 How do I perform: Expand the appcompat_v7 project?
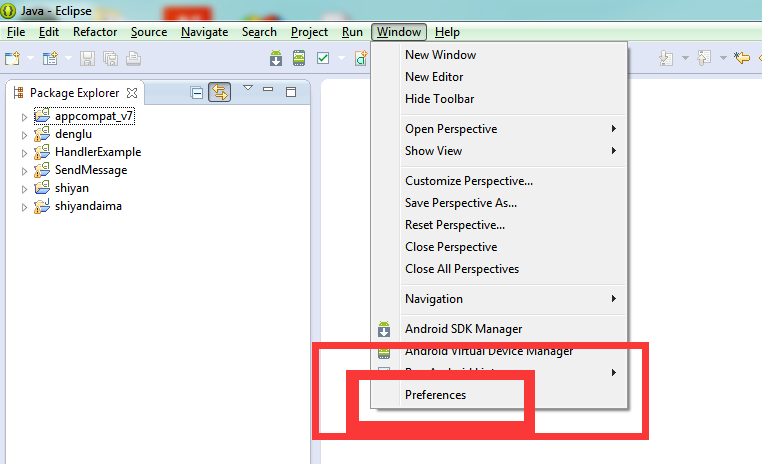24,117
